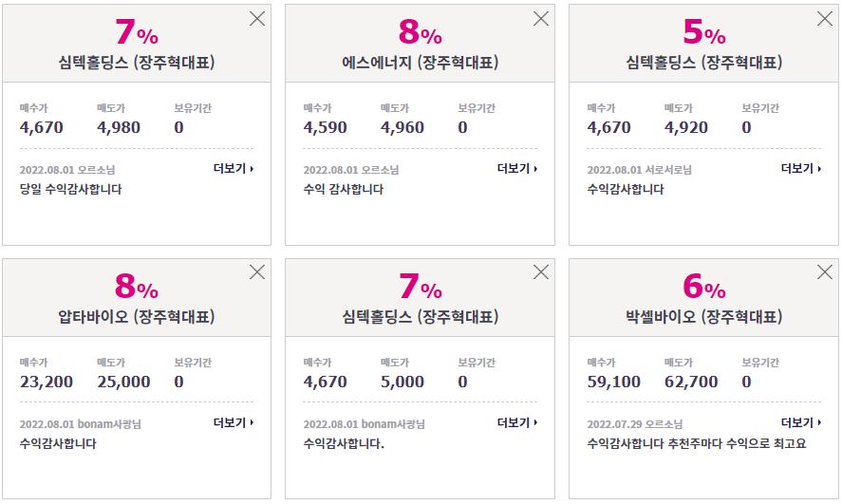The height and width of the screenshot is (504, 842).
Task: Click the 5% profit figure
Action: point(703,31)
